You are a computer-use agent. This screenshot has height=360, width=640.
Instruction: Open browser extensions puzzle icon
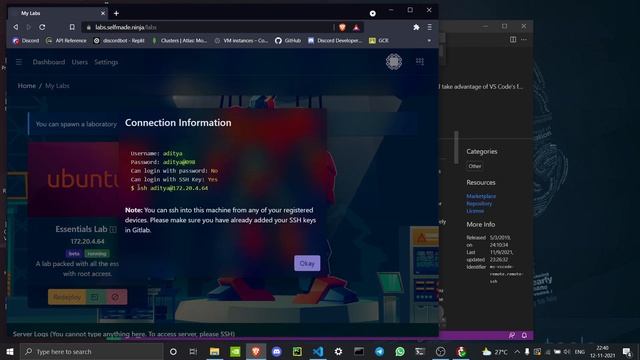(416, 27)
